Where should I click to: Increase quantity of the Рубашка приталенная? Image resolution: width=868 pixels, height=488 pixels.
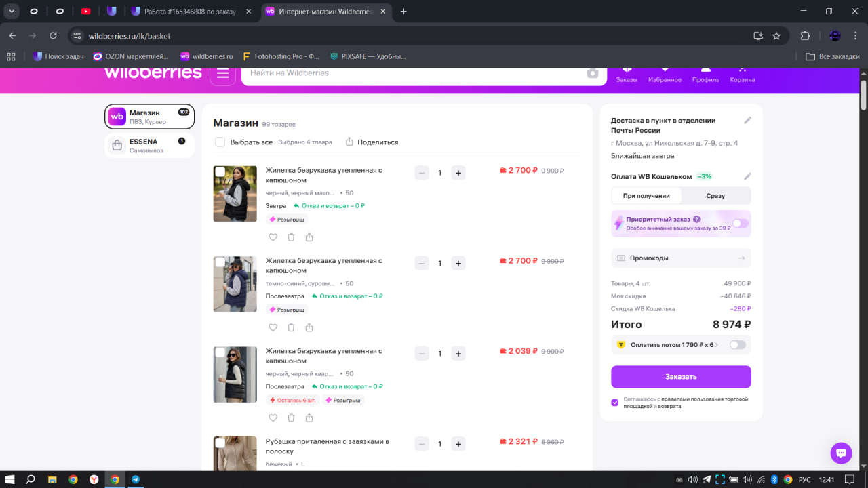(x=458, y=444)
